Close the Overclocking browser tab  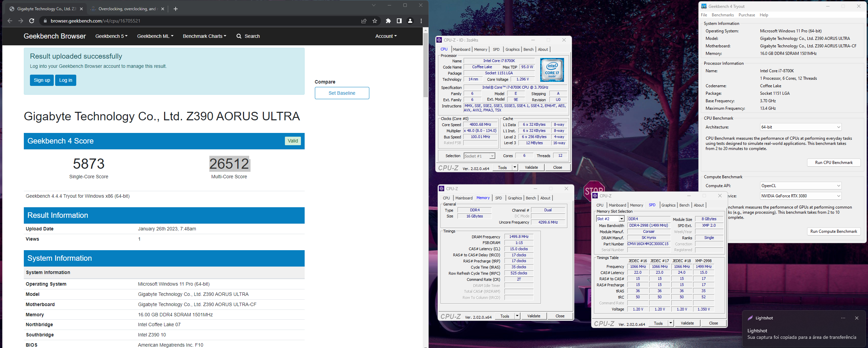click(162, 9)
